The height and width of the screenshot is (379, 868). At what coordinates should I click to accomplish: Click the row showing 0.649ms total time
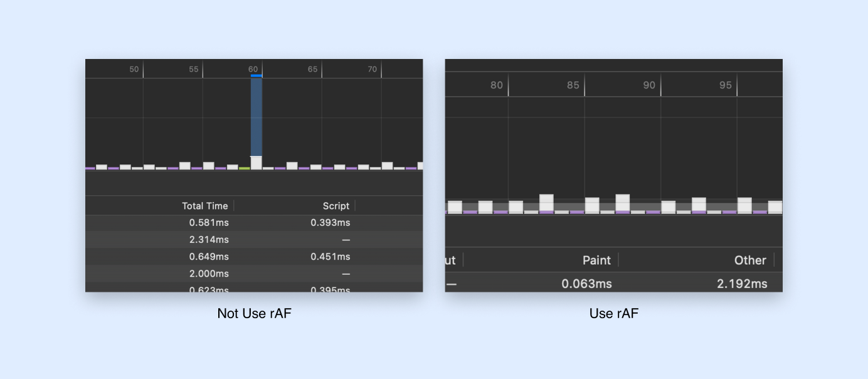pyautogui.click(x=209, y=257)
